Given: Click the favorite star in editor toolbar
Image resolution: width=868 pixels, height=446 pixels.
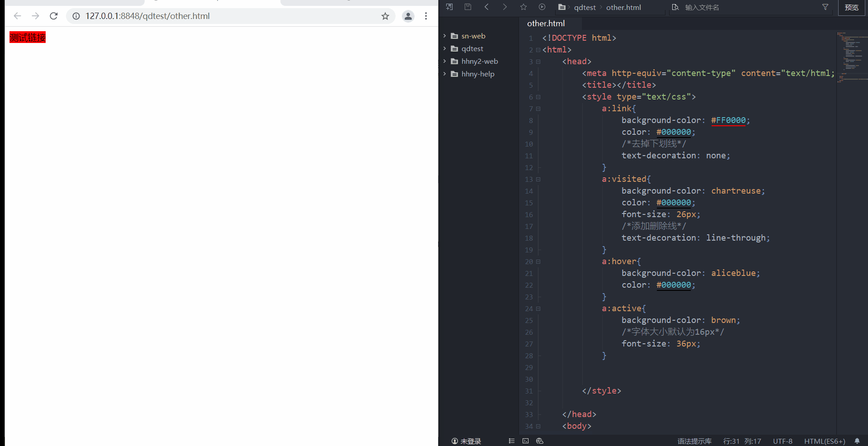Looking at the screenshot, I should coord(524,7).
